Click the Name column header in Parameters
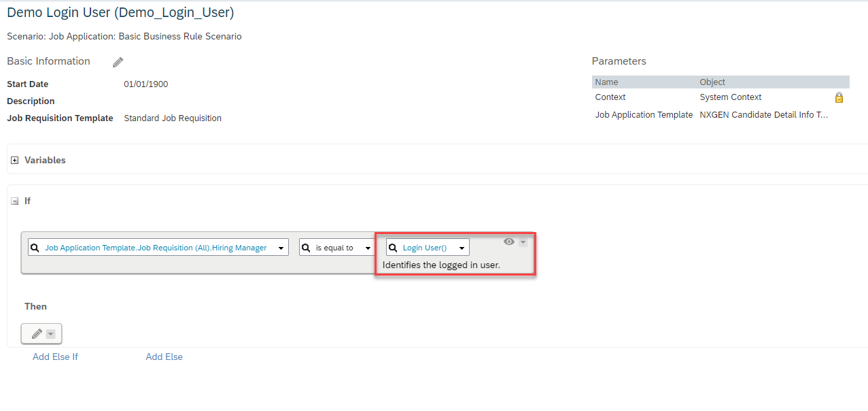 606,82
